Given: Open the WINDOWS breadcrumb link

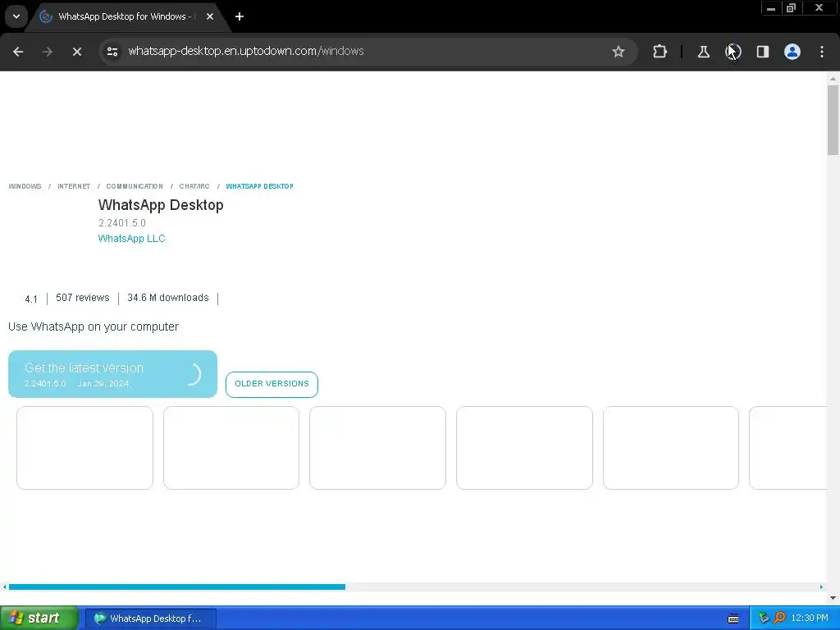Looking at the screenshot, I should tap(25, 186).
